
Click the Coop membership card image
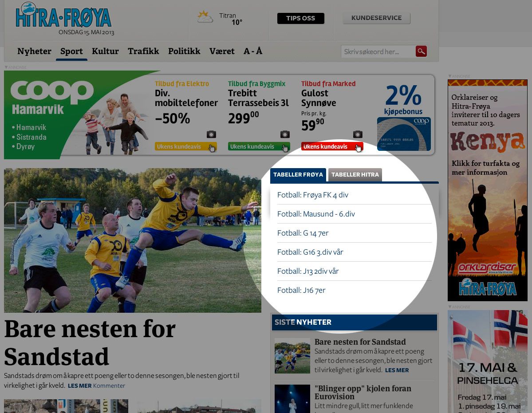click(x=404, y=134)
